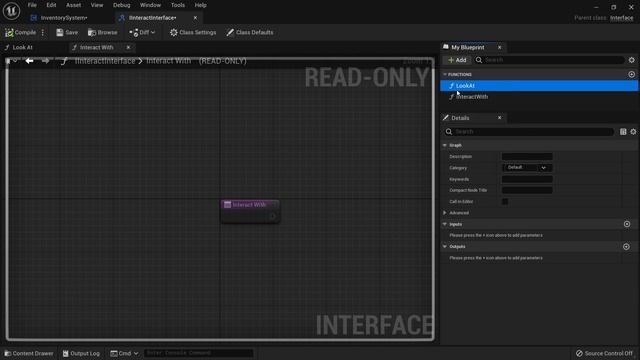This screenshot has height=360, width=640.
Task: Collapse the Graph section
Action: point(444,145)
